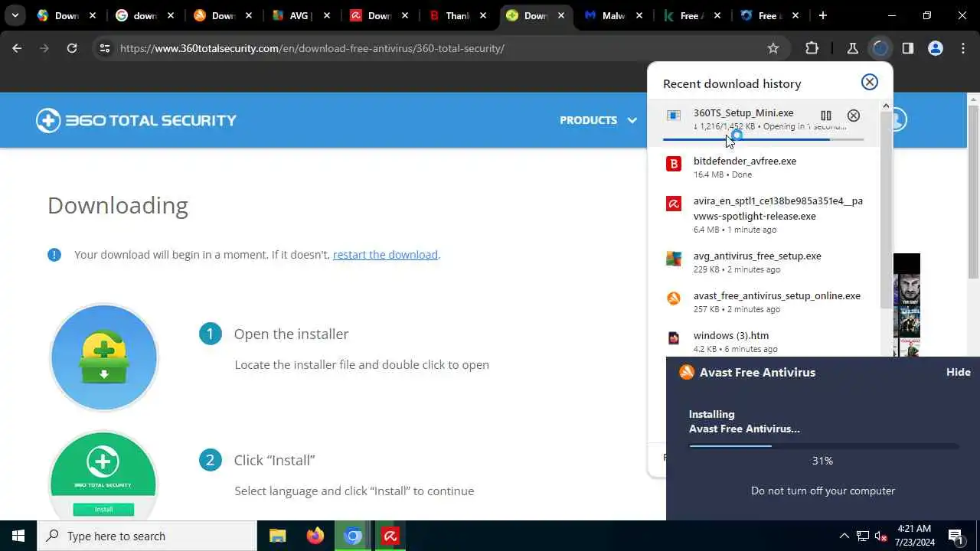The height and width of the screenshot is (551, 980).
Task: Click the blue installer download illustration
Action: (104, 357)
